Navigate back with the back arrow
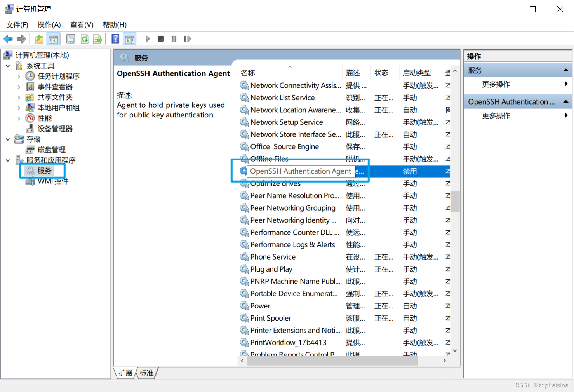Image resolution: width=574 pixels, height=392 pixels. (8, 38)
